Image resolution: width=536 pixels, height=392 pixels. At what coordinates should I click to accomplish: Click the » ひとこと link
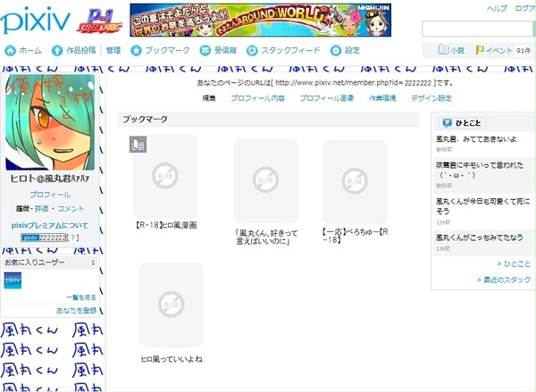(x=514, y=263)
